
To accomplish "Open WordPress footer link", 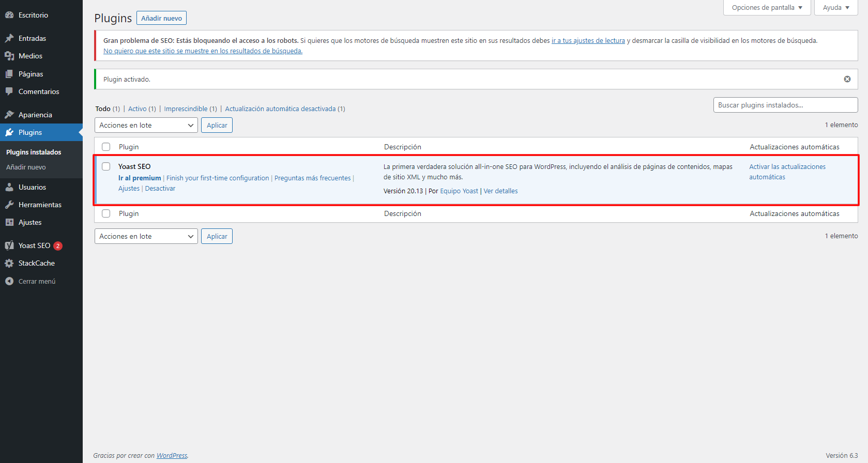I will tap(172, 455).
